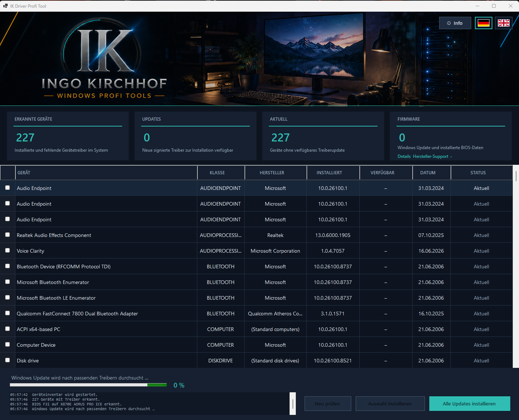The width and height of the screenshot is (519, 420).
Task: Select the ACPI x64-based PC checkbox
Action: [7, 329]
